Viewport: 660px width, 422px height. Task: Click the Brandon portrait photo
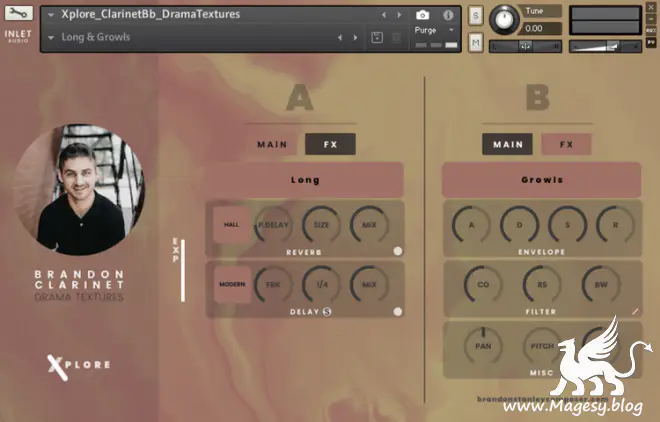click(79, 189)
